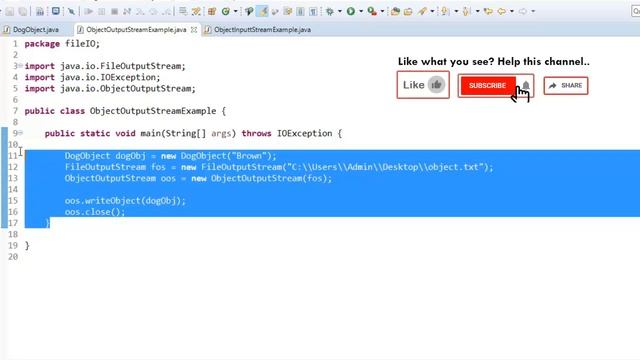Viewport: 640px width, 360px height.
Task: Open the Previous Annotation dropdown arrow
Action: (477, 11)
